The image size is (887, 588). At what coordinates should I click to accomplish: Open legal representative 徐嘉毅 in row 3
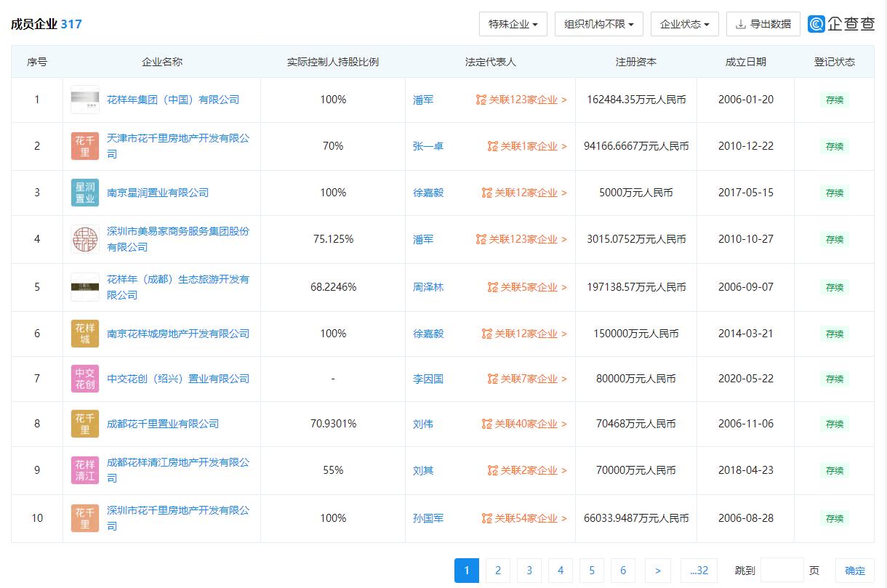tap(428, 193)
